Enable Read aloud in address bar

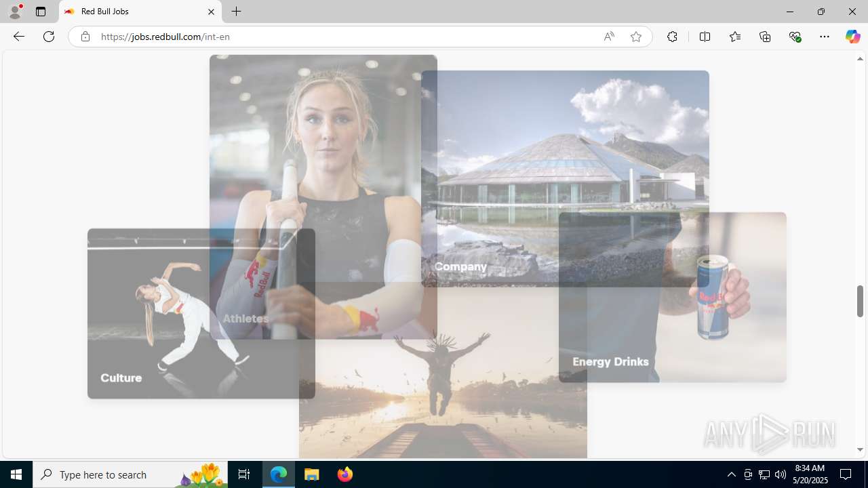[609, 37]
